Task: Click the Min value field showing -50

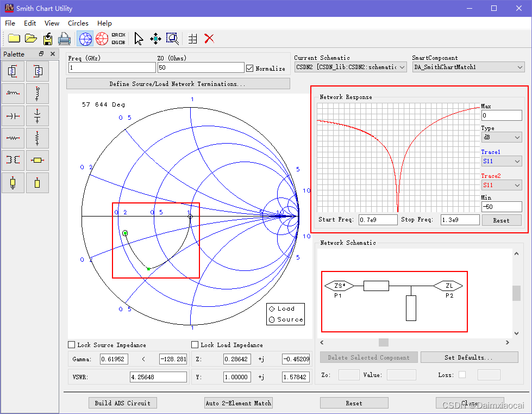Action: tap(502, 207)
